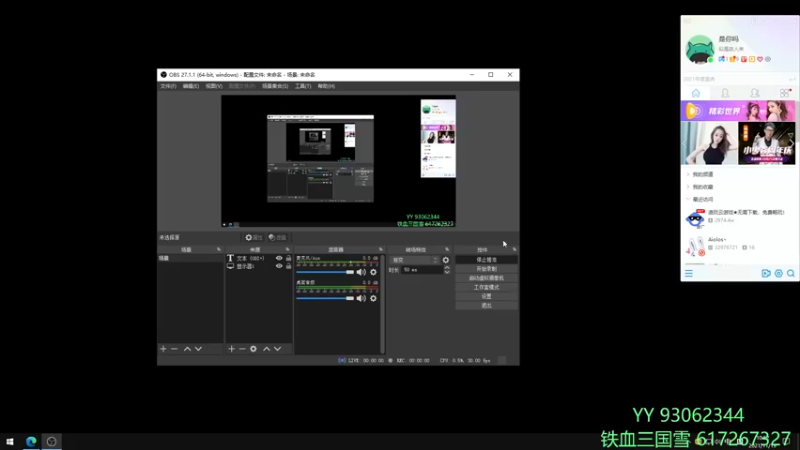Open the 场景集合(S) menu
The height and width of the screenshot is (450, 800).
coord(275,86)
